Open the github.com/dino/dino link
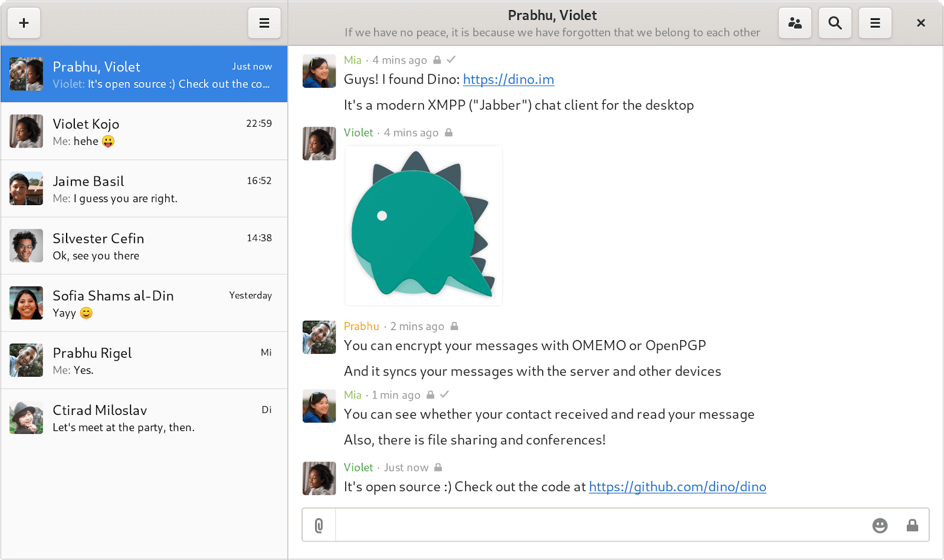The image size is (944, 560). (x=677, y=487)
